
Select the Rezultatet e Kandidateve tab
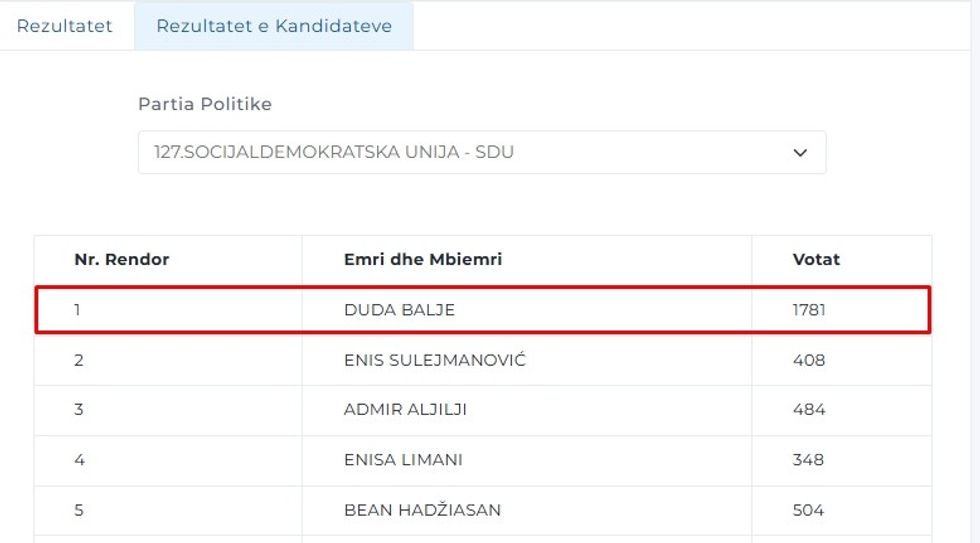coord(274,26)
